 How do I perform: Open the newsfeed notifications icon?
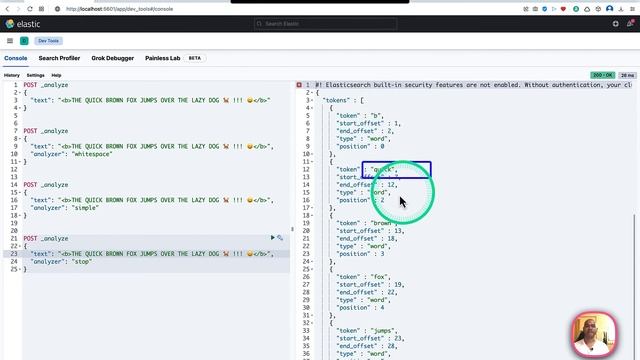pyautogui.click(x=630, y=24)
